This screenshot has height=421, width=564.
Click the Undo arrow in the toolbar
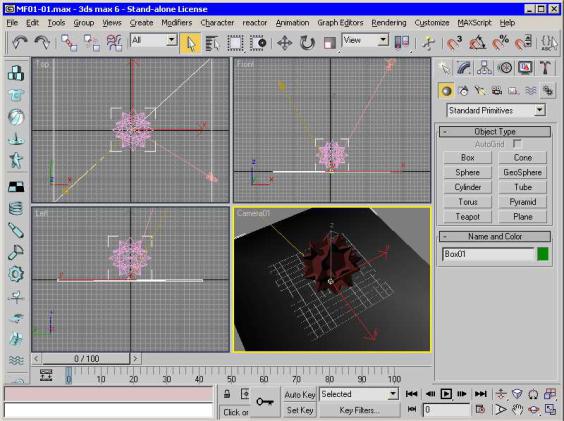(x=19, y=43)
